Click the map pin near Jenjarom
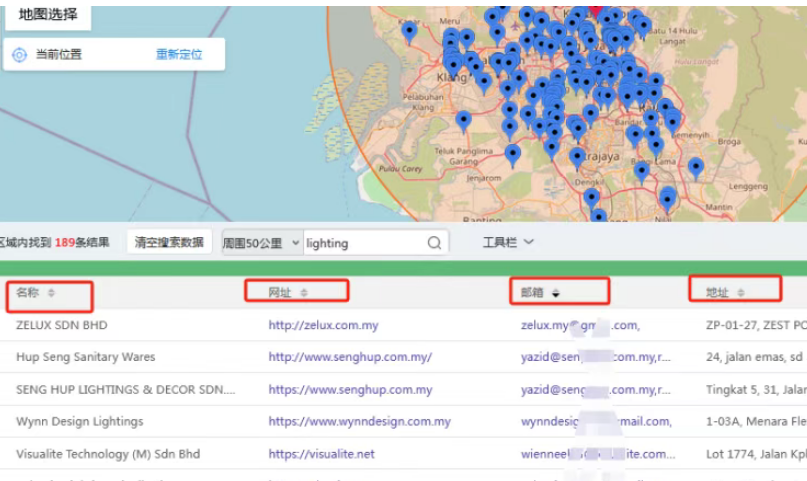 click(x=512, y=153)
